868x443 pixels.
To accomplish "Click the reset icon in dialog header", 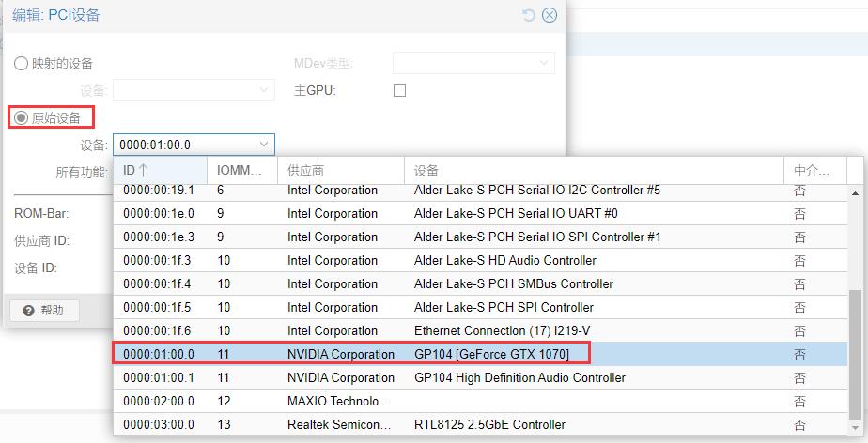I will coord(529,15).
